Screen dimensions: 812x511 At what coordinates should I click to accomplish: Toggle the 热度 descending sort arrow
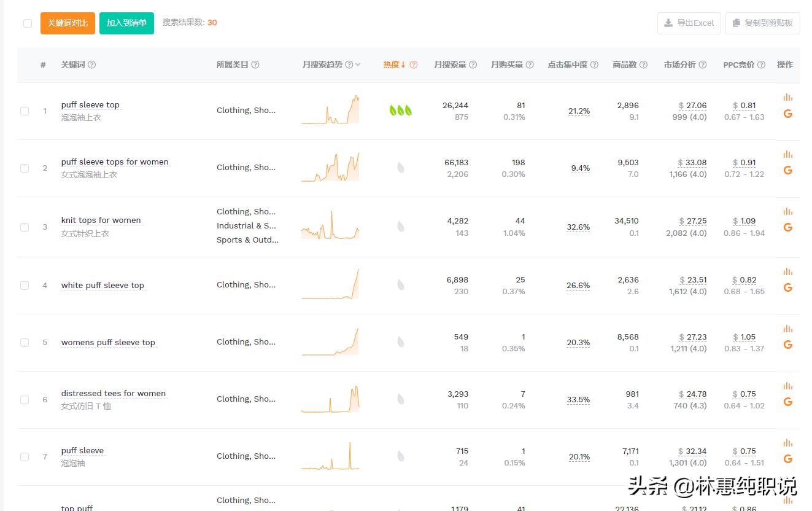click(x=404, y=64)
